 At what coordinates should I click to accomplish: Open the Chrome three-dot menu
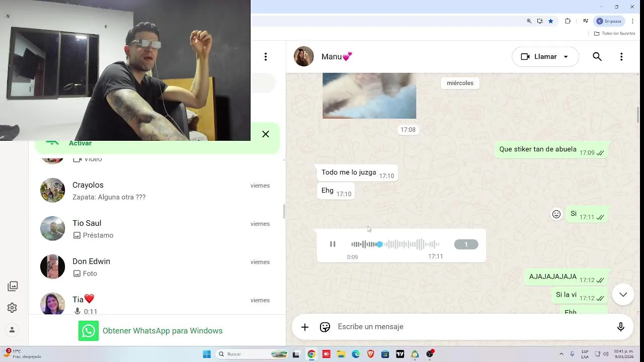632,21
